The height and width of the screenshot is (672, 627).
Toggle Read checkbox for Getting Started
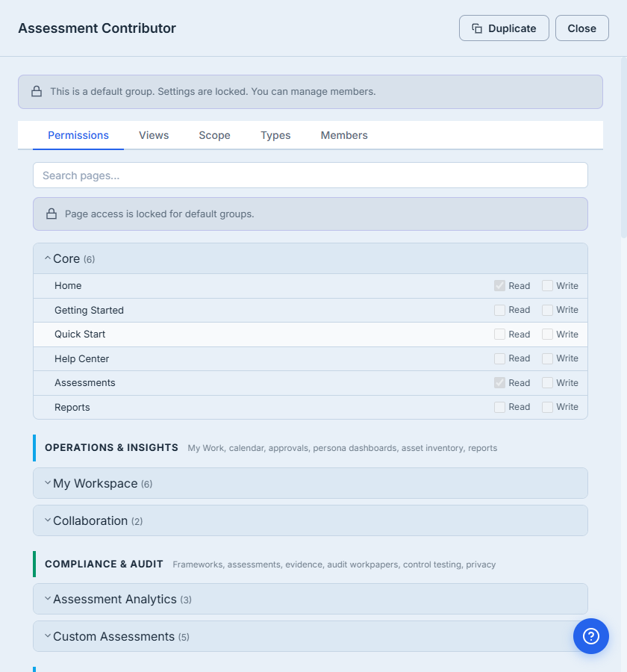(499, 310)
